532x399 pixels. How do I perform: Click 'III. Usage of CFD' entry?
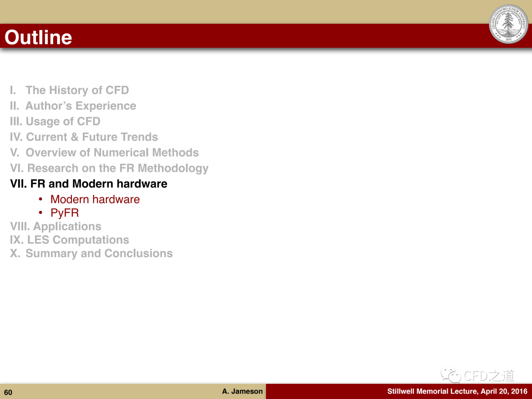tap(55, 121)
